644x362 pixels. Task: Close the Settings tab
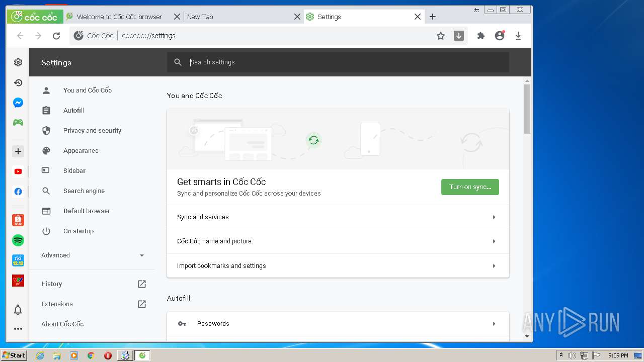(x=418, y=17)
